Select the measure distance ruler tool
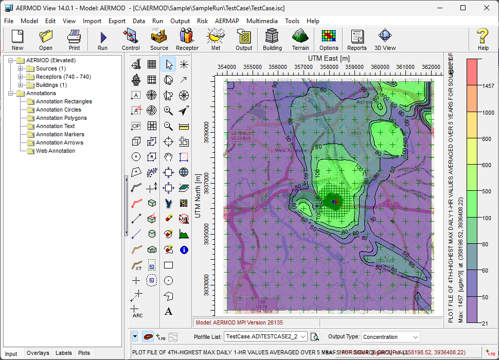This screenshot has height=360, width=499. pos(184,126)
